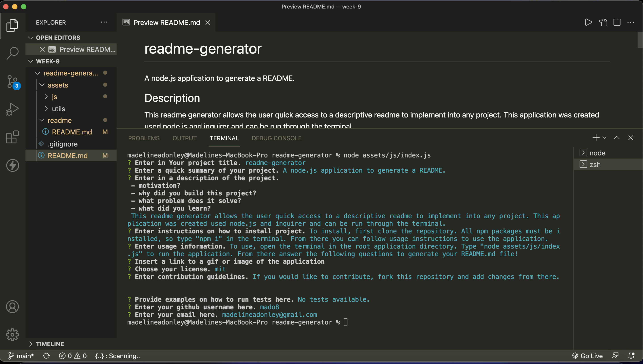
Task: Click the main* branch indicator
Action: (21, 356)
